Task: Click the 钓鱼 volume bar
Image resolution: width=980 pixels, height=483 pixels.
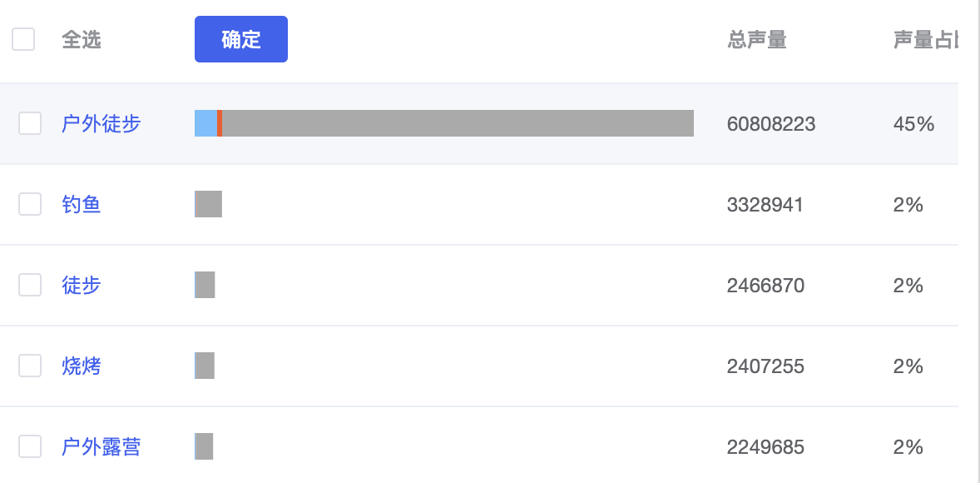Action: (209, 204)
